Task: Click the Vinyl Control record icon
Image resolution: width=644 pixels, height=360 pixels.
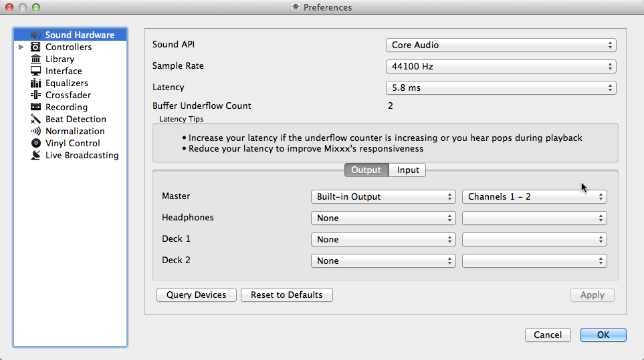Action: coord(35,143)
